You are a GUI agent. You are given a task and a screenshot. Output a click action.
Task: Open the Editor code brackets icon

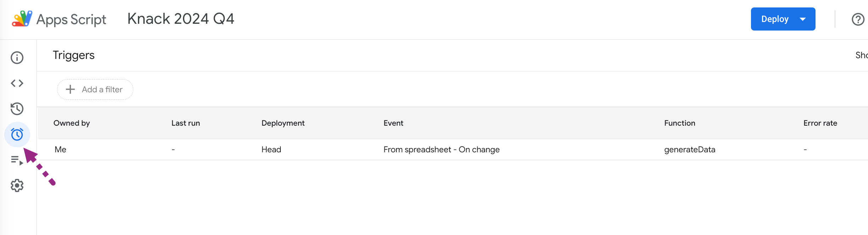coord(17,83)
